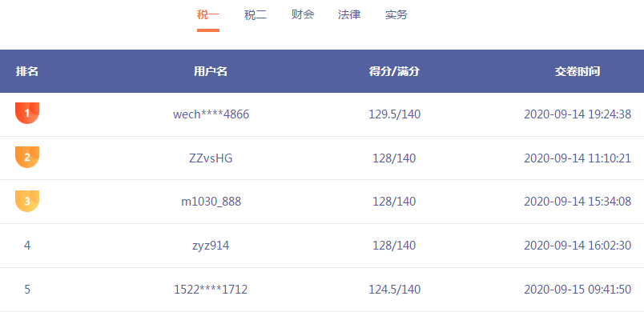
Task: Click submit time 2020-09-14 11:10:21
Action: tap(578, 158)
